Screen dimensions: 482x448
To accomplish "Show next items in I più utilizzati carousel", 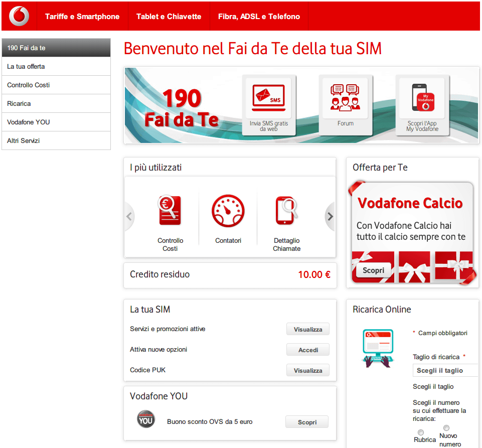I will point(330,216).
